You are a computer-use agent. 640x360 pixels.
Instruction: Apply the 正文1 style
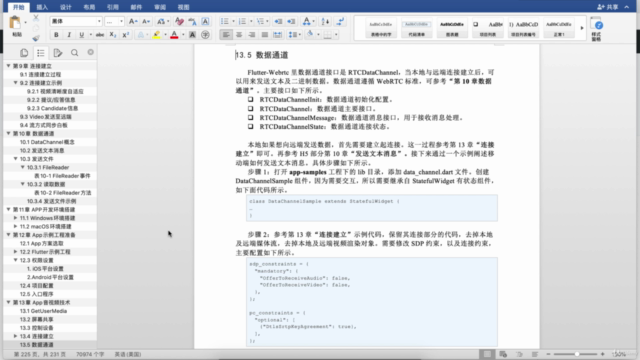pyautogui.click(x=559, y=29)
